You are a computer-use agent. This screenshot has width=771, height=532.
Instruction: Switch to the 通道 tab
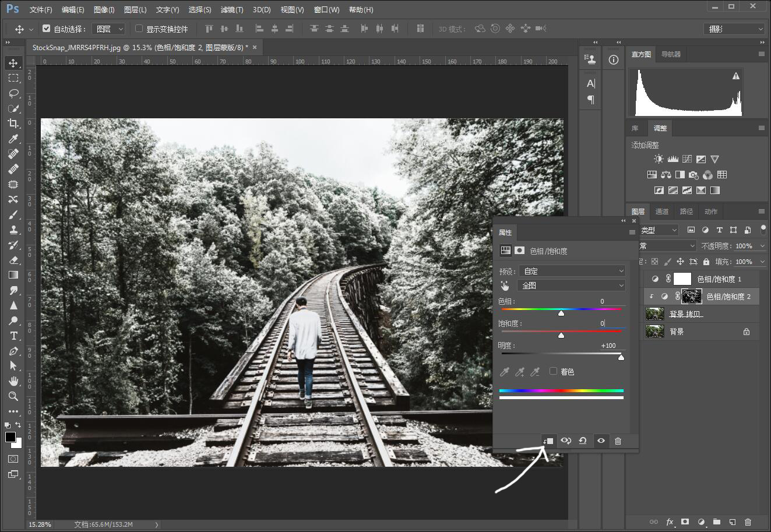(661, 212)
